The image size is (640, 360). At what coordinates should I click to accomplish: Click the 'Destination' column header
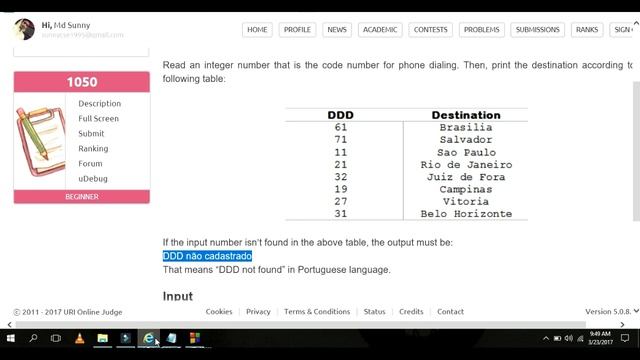466,115
